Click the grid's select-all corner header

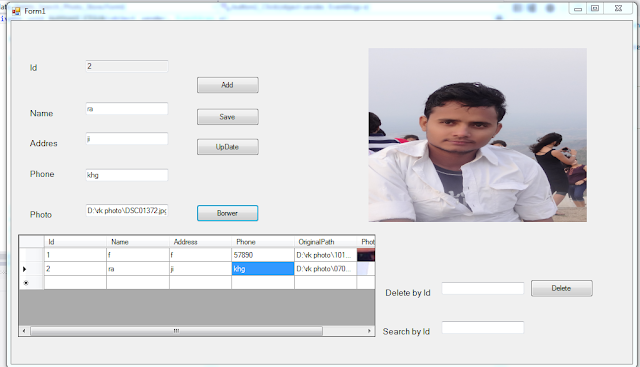(x=31, y=242)
